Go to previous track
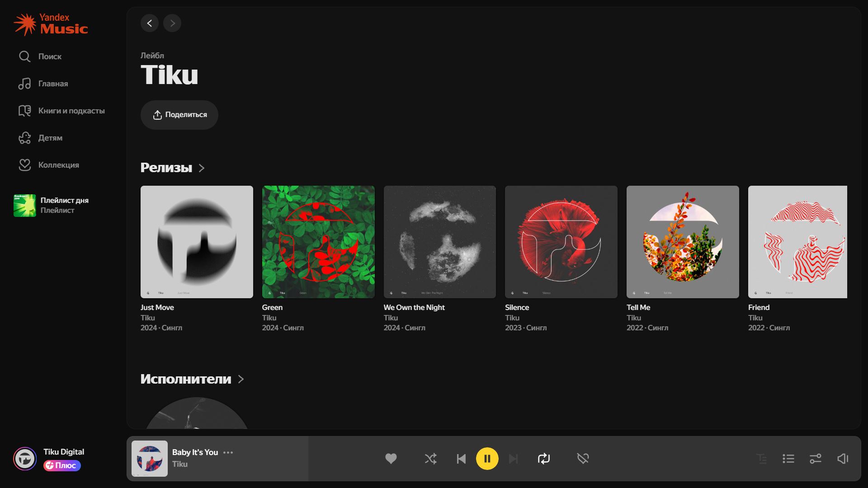 point(461,459)
